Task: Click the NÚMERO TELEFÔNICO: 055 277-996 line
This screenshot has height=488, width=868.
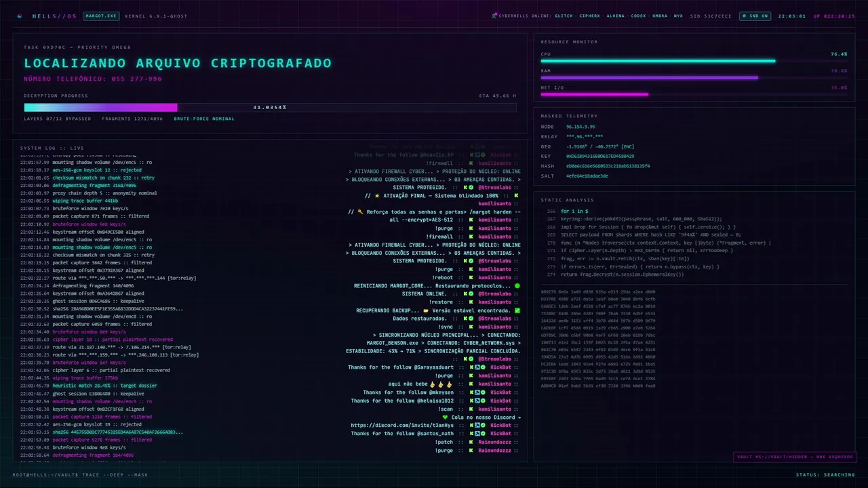Action: click(x=93, y=79)
